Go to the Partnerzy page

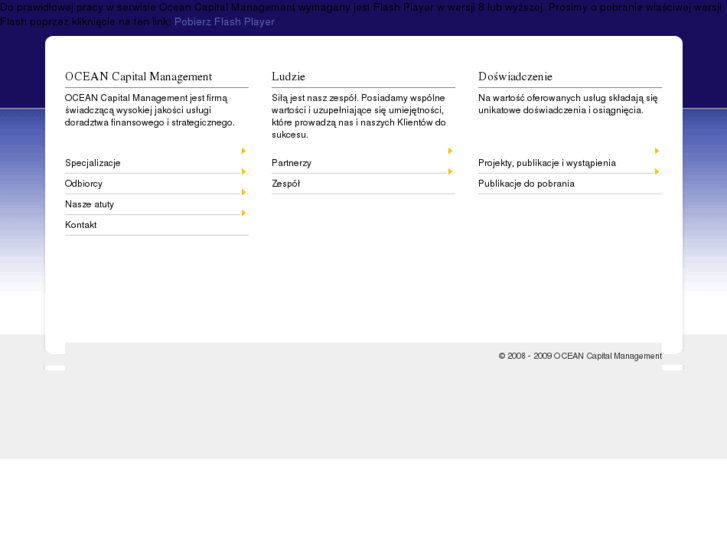point(292,163)
